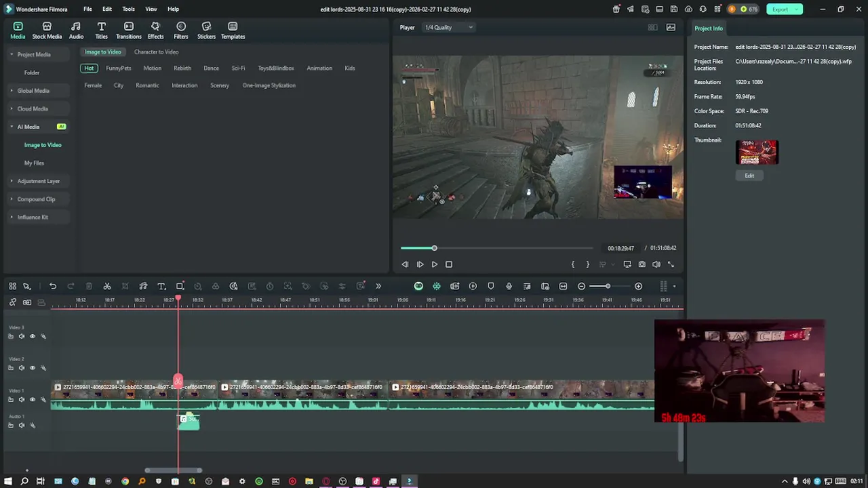Click the voiceover microphone icon
The image size is (868, 488).
[509, 286]
